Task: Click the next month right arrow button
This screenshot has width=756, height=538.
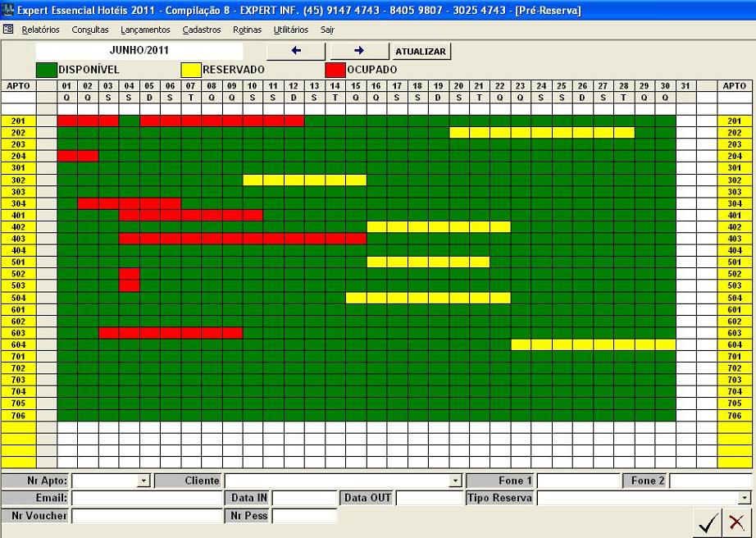Action: click(359, 51)
